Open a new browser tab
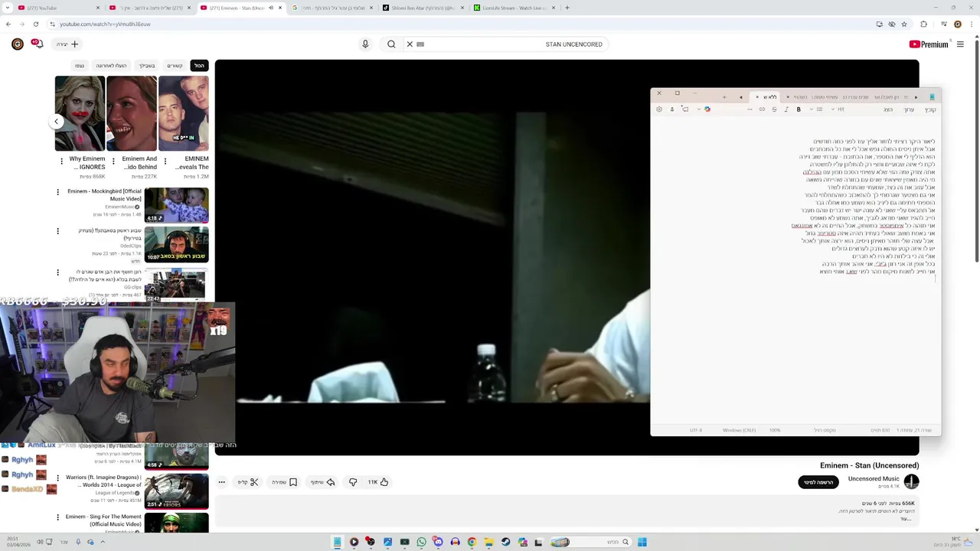The width and height of the screenshot is (980, 551). 567,8
